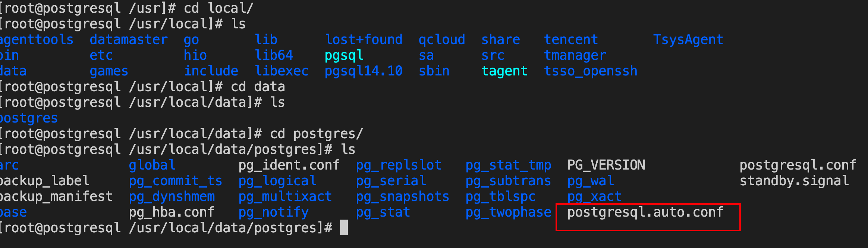Screen dimensions: 868x248
Task: Click the pg_commit_ts directory entry
Action: (x=176, y=181)
